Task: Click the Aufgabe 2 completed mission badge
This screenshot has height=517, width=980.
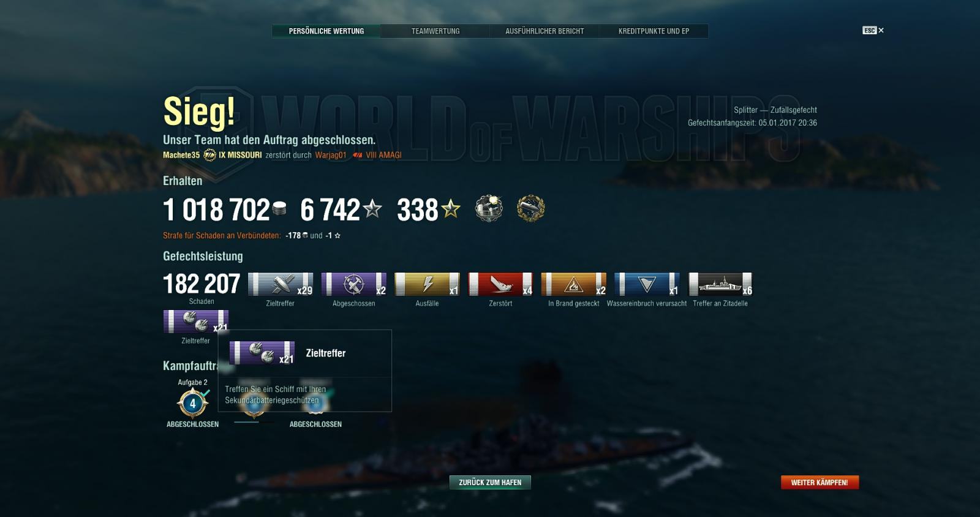Action: point(192,403)
